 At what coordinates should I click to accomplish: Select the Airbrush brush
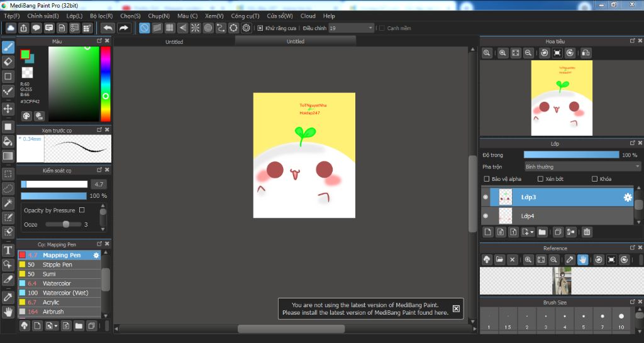pos(59,312)
